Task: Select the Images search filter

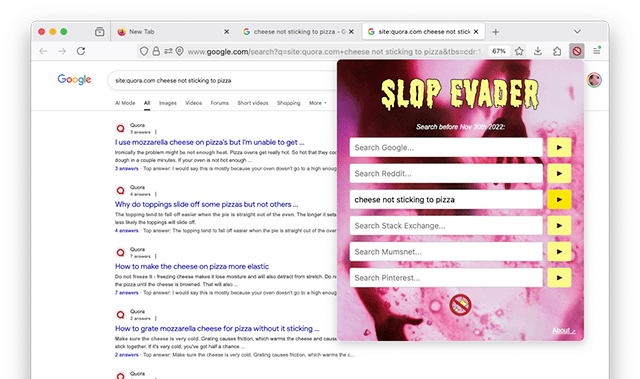Action: [x=168, y=103]
